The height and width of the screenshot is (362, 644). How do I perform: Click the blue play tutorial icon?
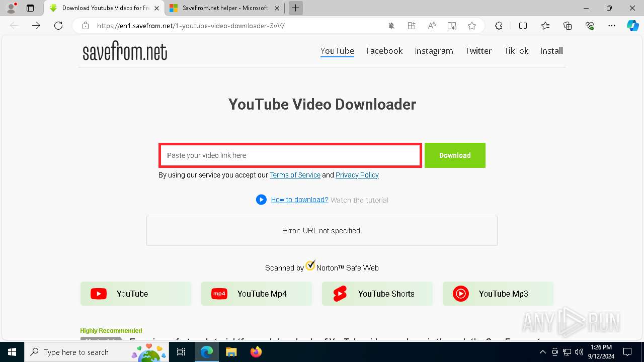(x=261, y=200)
